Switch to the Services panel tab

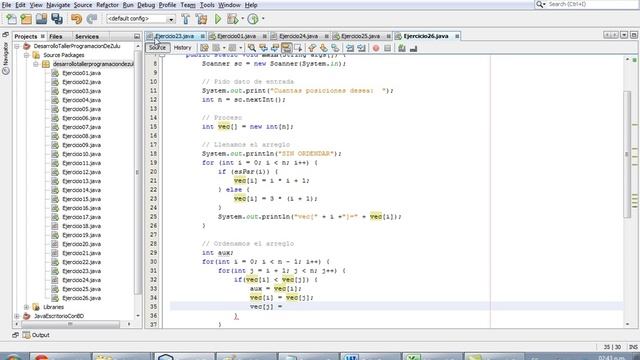pyautogui.click(x=87, y=36)
